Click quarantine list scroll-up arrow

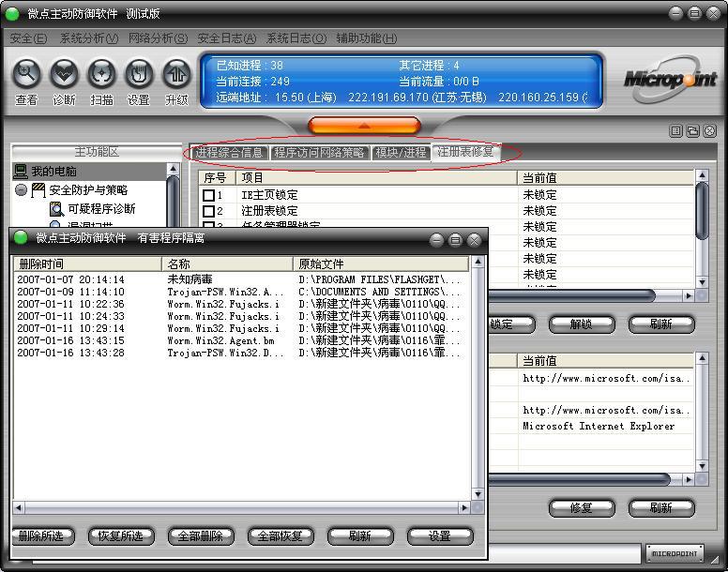tap(478, 263)
